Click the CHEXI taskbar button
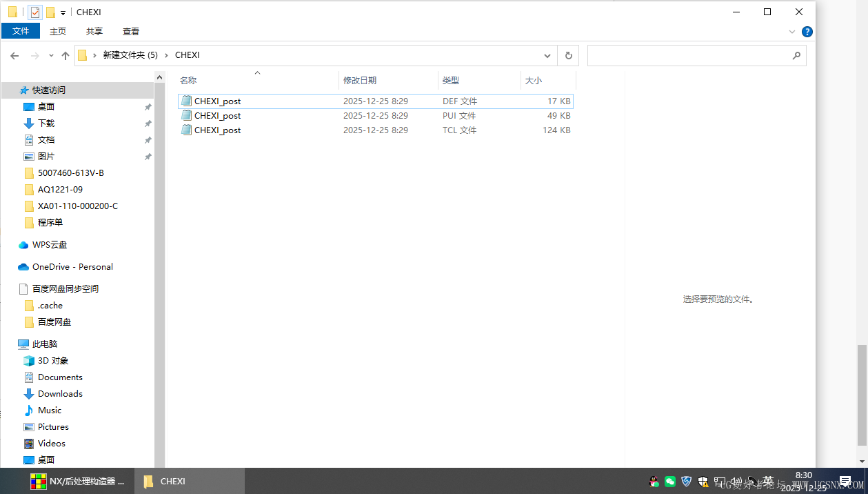 [188, 481]
